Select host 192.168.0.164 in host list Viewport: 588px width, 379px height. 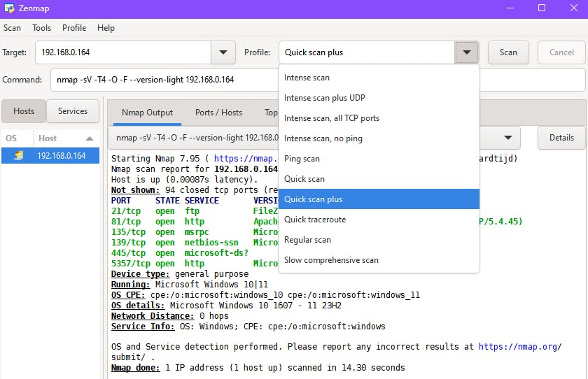[x=50, y=155]
